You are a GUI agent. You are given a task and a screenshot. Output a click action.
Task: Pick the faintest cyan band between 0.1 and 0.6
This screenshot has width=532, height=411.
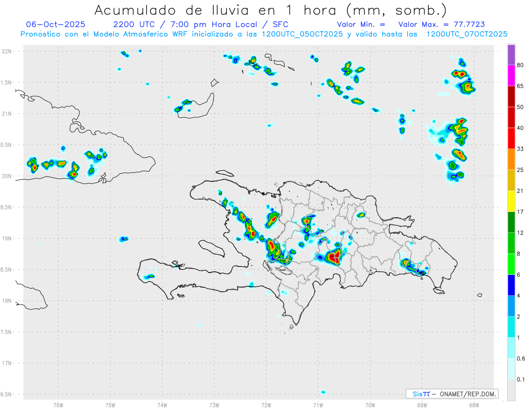point(511,369)
